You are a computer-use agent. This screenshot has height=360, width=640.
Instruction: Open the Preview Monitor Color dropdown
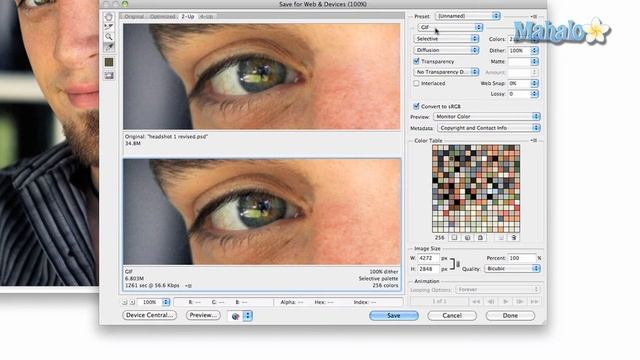[487, 116]
